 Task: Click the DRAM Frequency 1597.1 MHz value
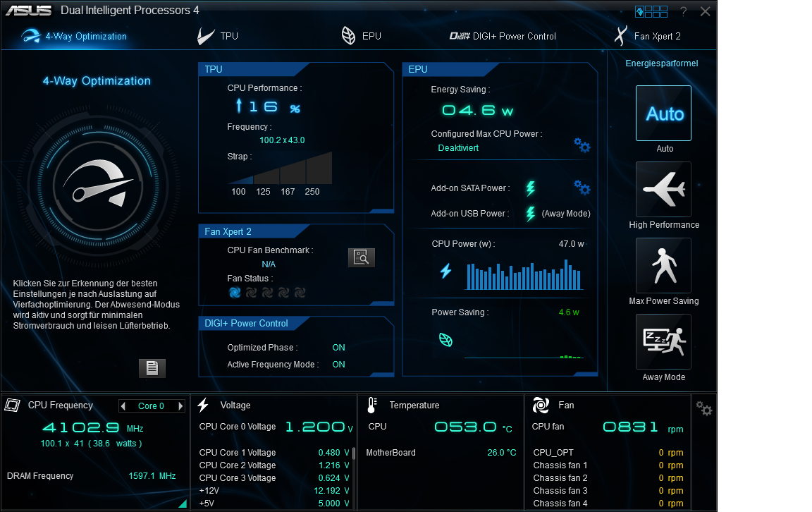click(152, 476)
